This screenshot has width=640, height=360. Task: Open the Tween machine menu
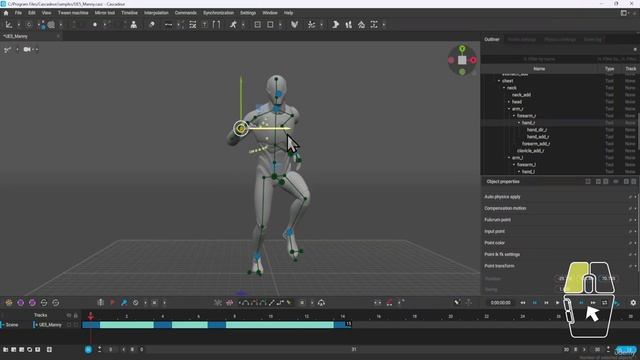click(73, 13)
